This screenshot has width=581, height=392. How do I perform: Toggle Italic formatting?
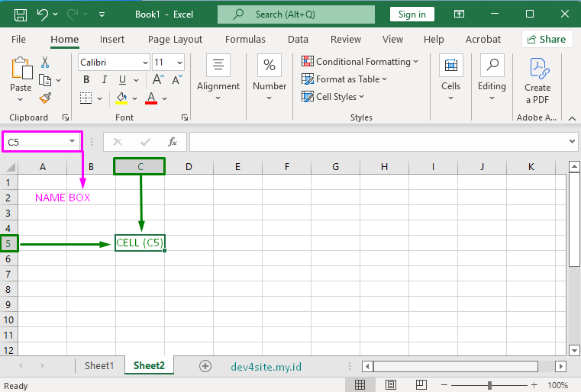pos(104,80)
